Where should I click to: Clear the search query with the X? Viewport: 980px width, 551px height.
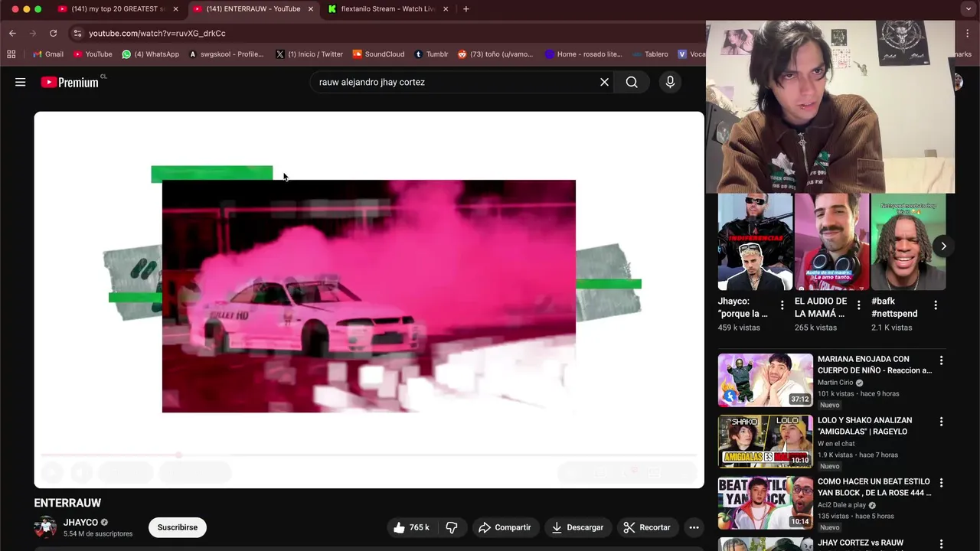(604, 82)
